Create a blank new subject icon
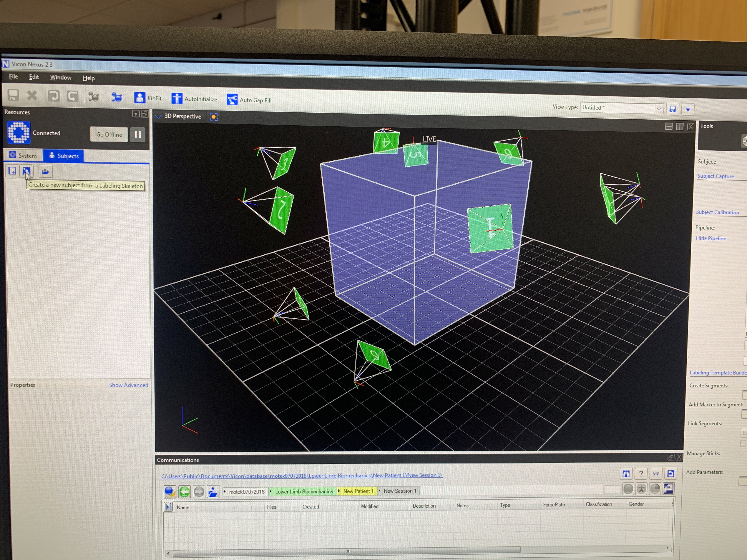The height and width of the screenshot is (560, 747). [x=12, y=171]
